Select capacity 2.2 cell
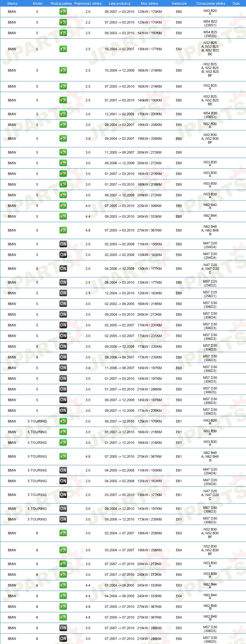The width and height of the screenshot is (246, 644). (88, 23)
